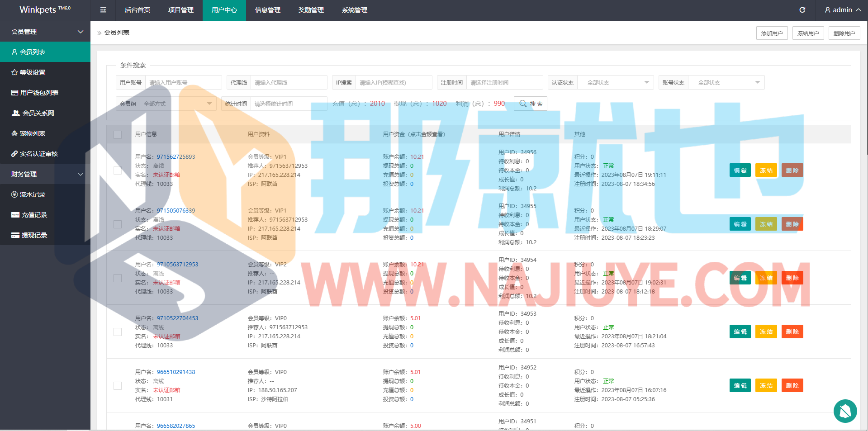This screenshot has width=868, height=431.
Task: Click the round floating icon bottom right
Action: click(845, 411)
